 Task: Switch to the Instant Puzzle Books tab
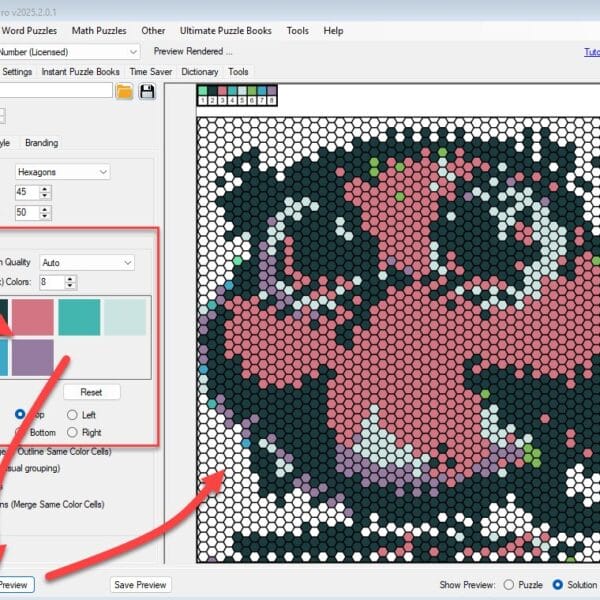(x=81, y=72)
